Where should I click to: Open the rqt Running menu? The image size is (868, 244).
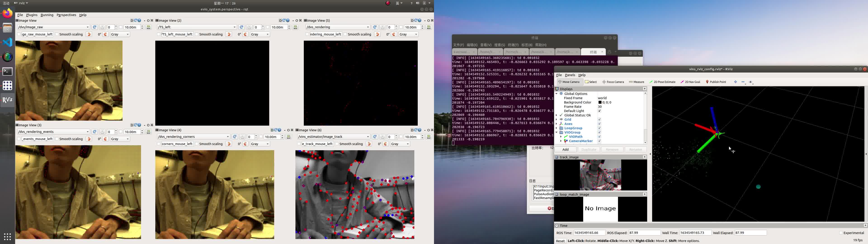47,15
